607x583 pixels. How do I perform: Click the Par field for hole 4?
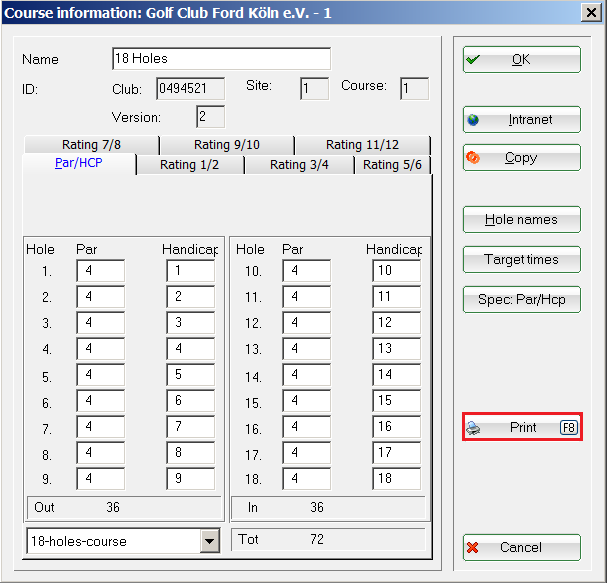pyautogui.click(x=101, y=348)
